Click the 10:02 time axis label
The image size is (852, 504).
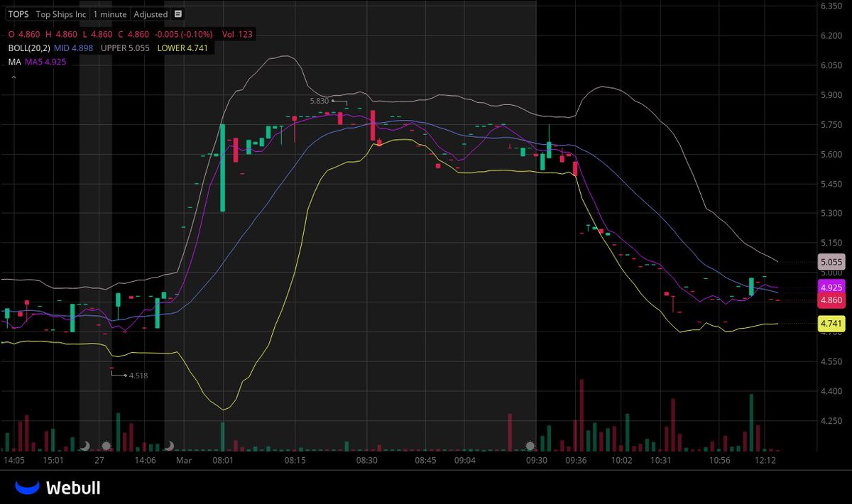pos(622,460)
